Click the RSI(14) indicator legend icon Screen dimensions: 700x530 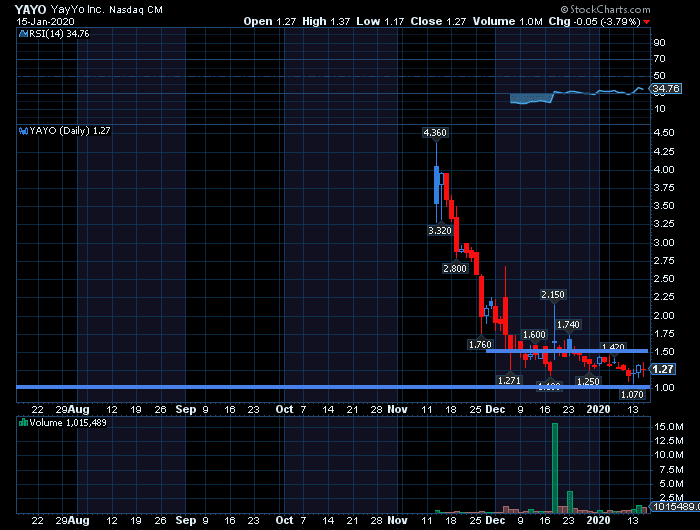pos(23,34)
